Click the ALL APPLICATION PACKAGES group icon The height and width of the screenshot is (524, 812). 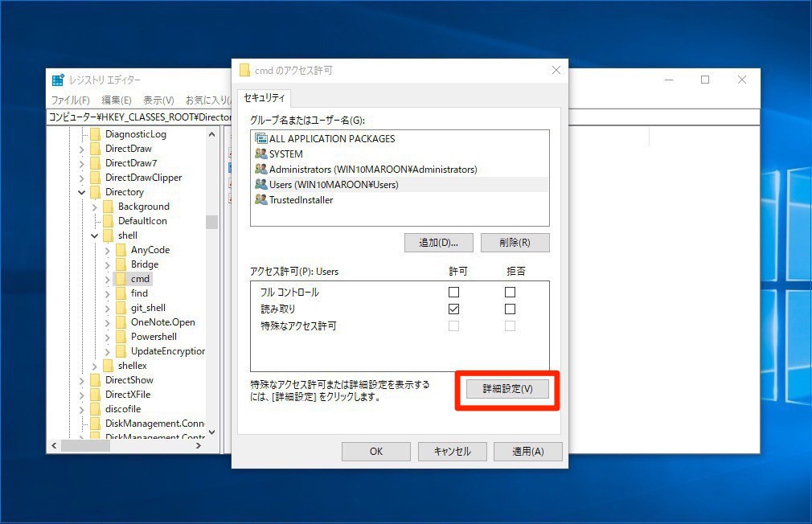coord(261,138)
